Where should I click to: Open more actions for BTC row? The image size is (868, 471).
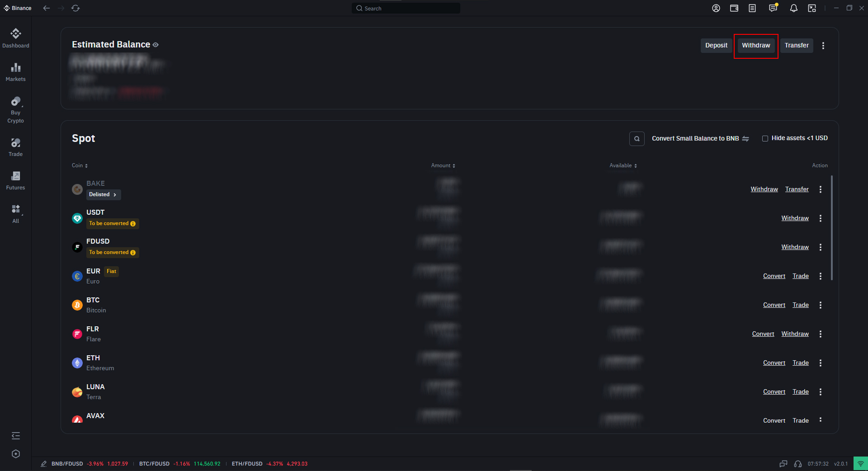click(x=821, y=305)
